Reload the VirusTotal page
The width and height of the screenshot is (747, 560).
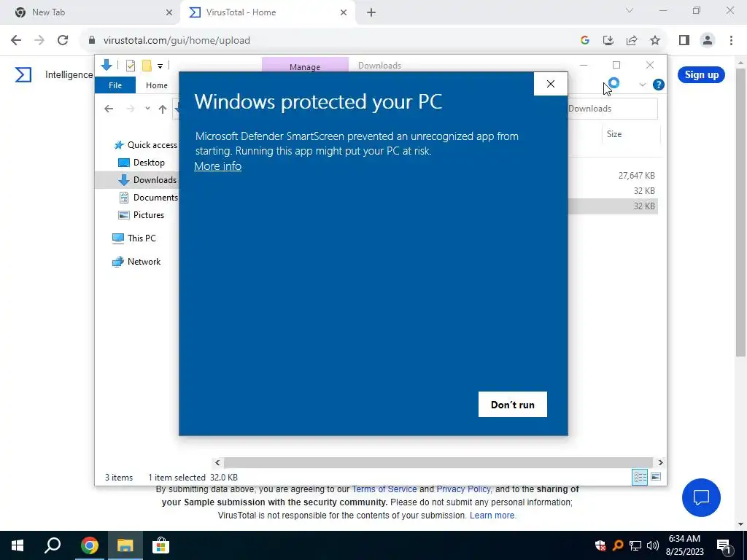(63, 41)
